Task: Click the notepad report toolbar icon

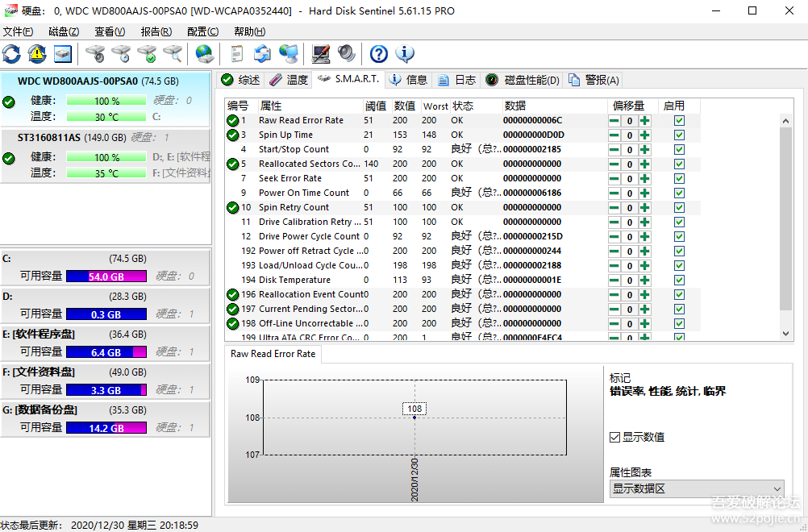Action: click(236, 53)
